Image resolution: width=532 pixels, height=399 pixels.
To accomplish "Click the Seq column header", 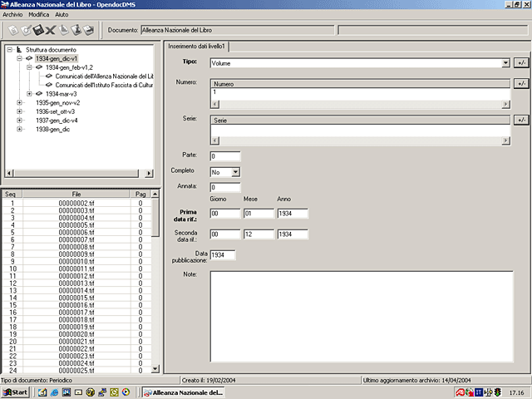I will pyautogui.click(x=12, y=194).
